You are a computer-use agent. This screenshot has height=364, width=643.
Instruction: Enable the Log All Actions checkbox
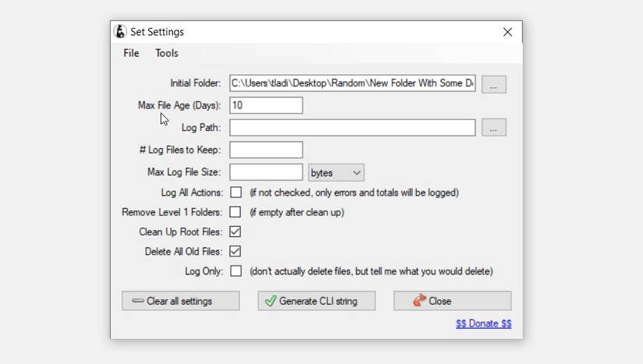coord(236,193)
